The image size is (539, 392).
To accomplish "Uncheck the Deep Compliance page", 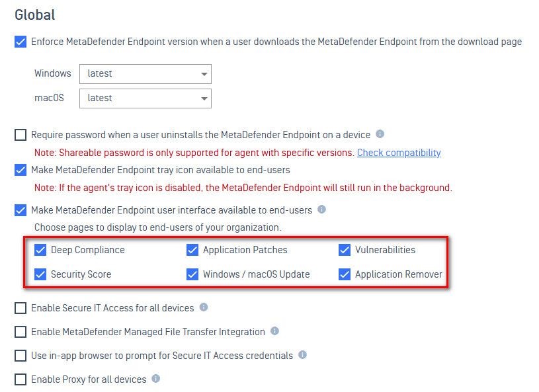I will [40, 250].
